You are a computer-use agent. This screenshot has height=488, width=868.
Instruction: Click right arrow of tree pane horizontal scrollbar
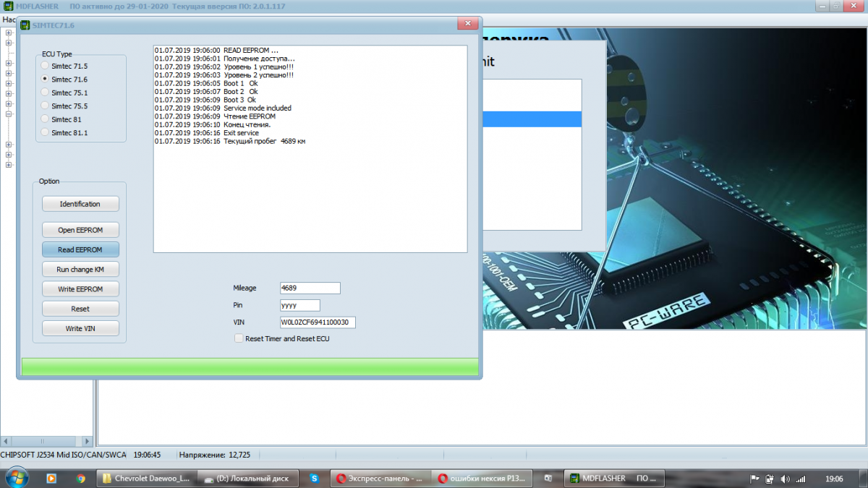87,441
